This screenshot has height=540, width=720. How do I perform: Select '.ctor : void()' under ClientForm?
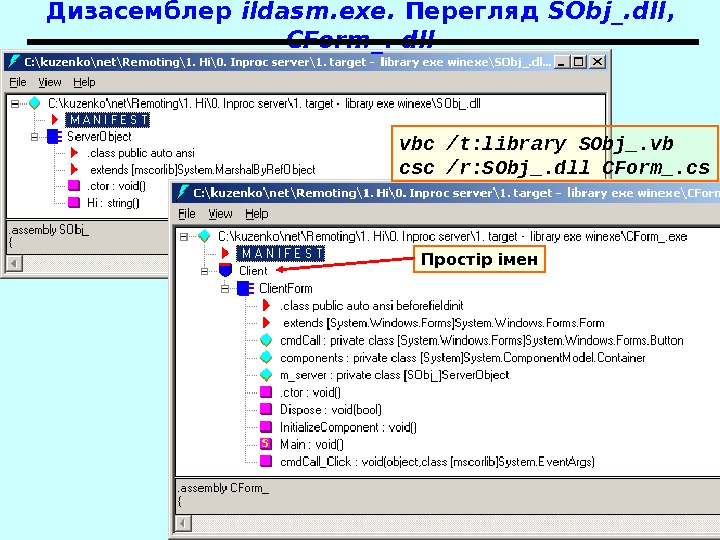pyautogui.click(x=310, y=393)
